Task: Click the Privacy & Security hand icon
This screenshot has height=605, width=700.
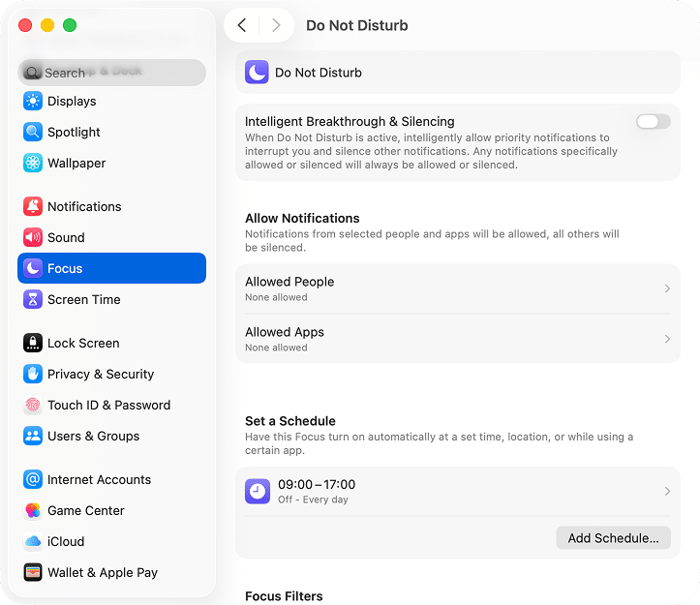Action: coord(33,374)
